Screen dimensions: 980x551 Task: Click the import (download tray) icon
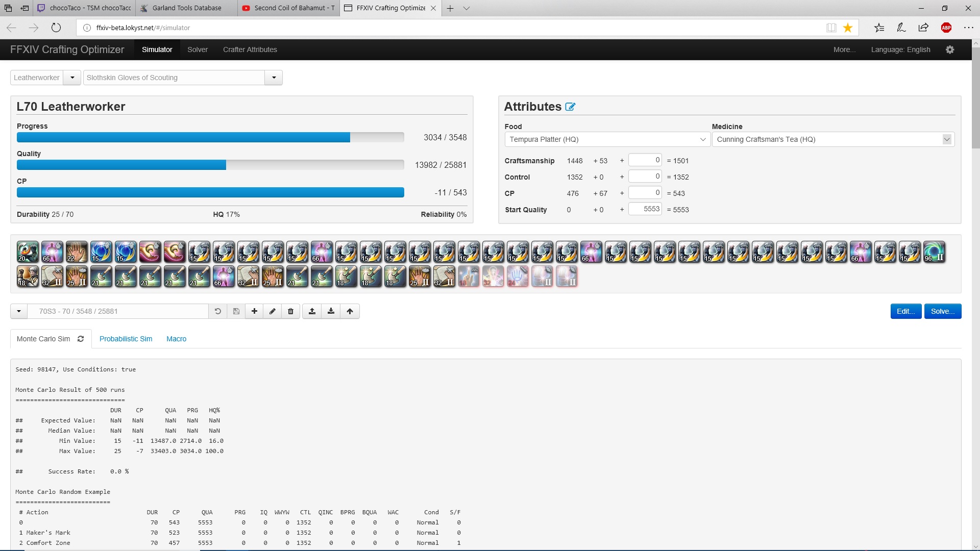[x=331, y=311]
